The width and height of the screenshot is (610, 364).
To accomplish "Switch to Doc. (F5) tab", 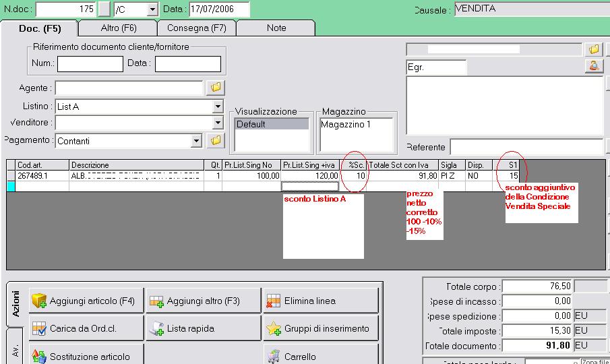I will tap(40, 28).
